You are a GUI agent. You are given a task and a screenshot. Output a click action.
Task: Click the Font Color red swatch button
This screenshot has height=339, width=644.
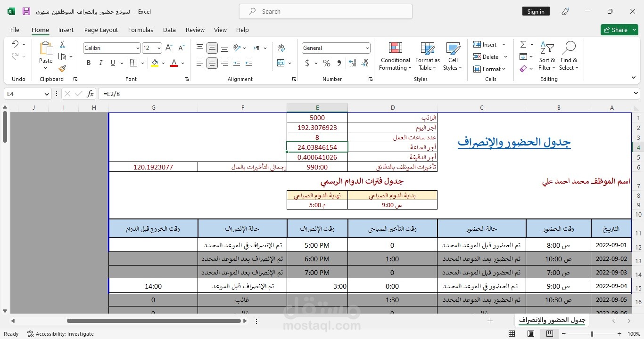point(173,63)
